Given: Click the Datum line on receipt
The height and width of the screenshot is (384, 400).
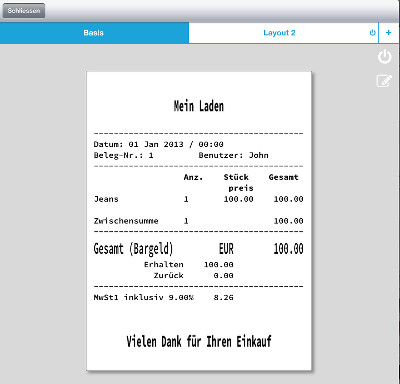Looking at the screenshot, I should [158, 144].
